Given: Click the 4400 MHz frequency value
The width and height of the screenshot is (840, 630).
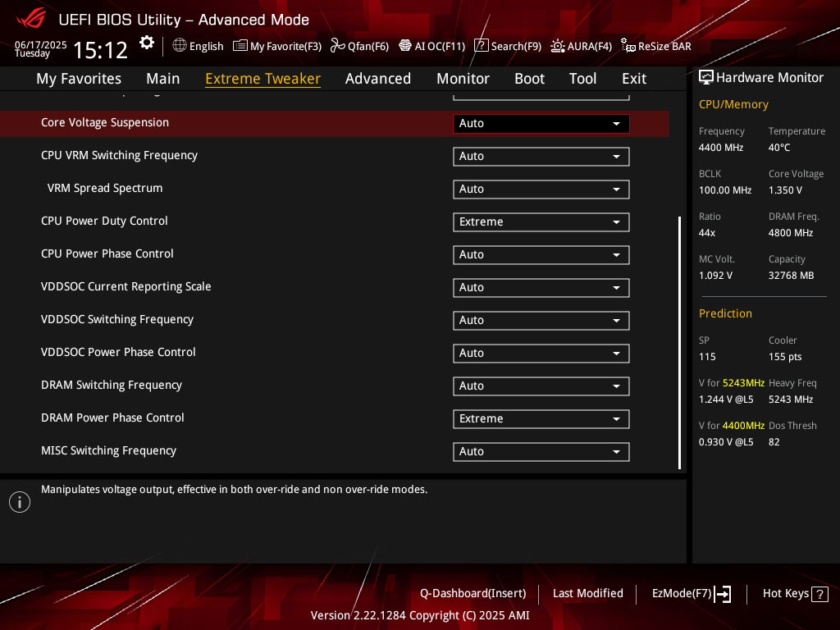Looking at the screenshot, I should (721, 148).
